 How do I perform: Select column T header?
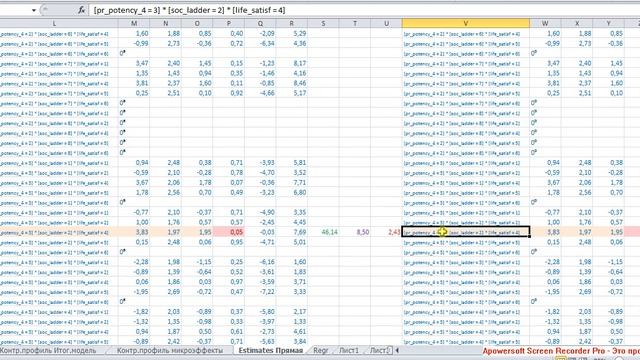click(x=355, y=24)
